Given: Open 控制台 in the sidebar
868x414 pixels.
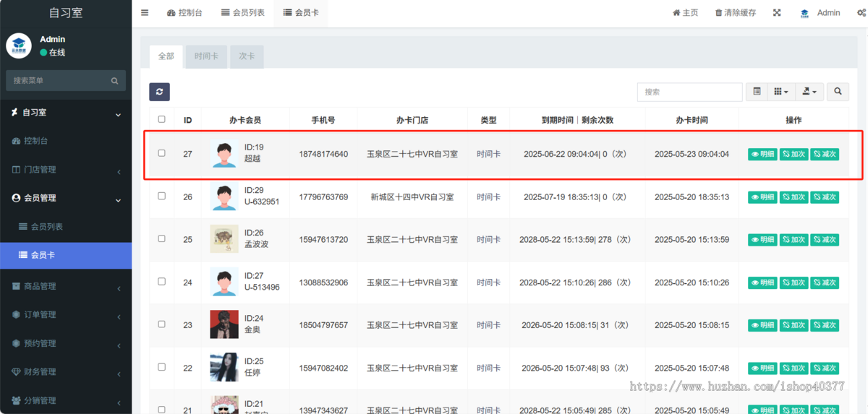Looking at the screenshot, I should click(66, 141).
